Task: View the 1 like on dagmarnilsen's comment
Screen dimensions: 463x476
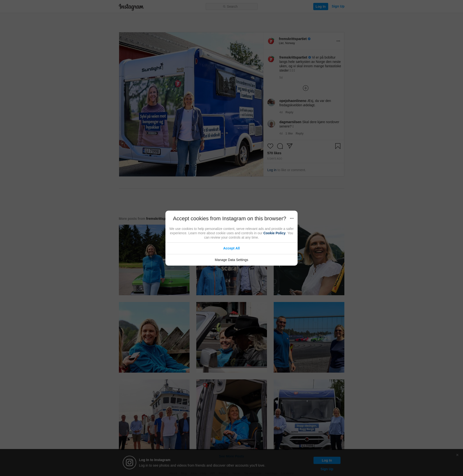Action: [x=289, y=134]
